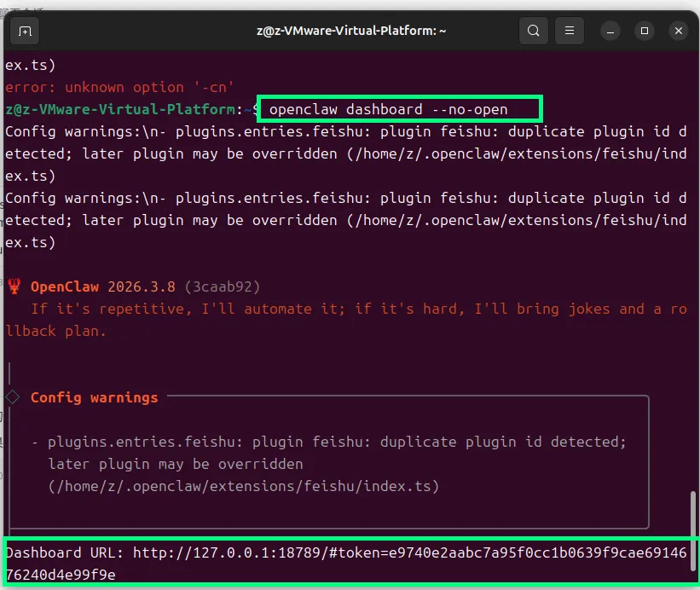The height and width of the screenshot is (590, 700).
Task: Click the terminal vertical scrollbar handle
Action: pyautogui.click(x=693, y=530)
